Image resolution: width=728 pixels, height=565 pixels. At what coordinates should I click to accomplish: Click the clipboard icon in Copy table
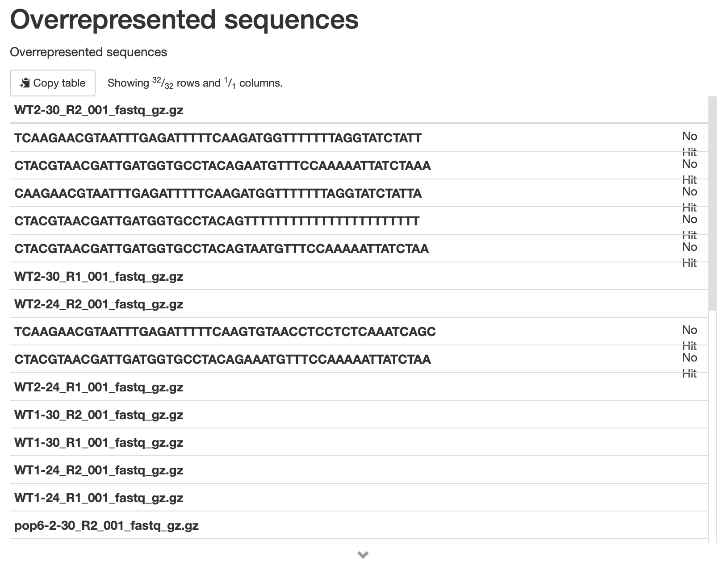(x=25, y=83)
